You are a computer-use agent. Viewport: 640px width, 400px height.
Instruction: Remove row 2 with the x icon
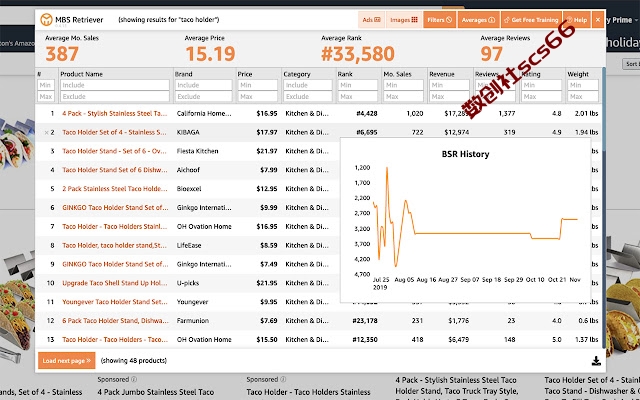(46, 132)
